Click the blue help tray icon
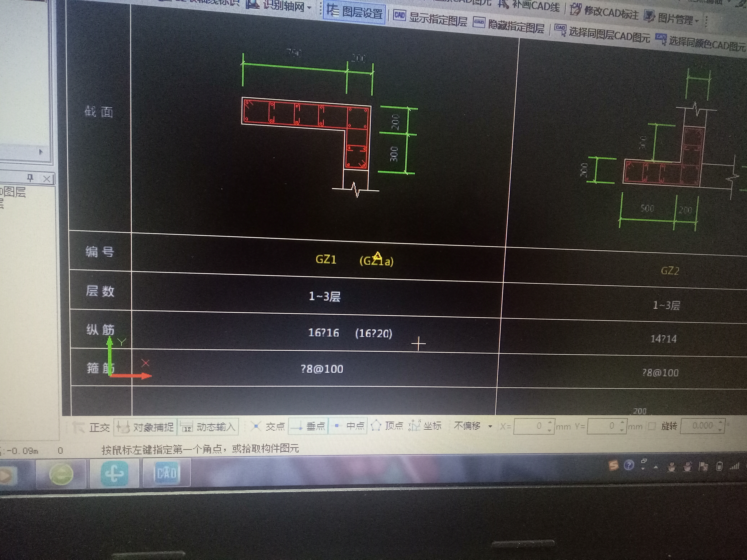This screenshot has height=560, width=747. pos(628,465)
